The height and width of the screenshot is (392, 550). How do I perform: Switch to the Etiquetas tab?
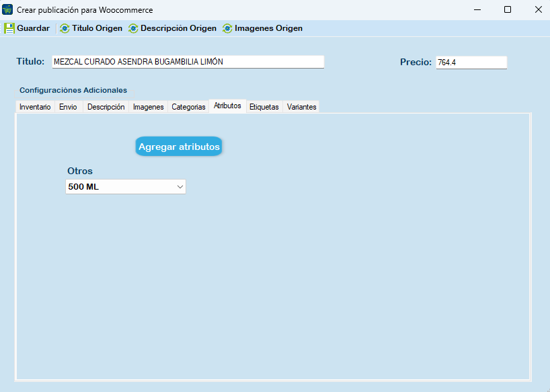tap(264, 107)
